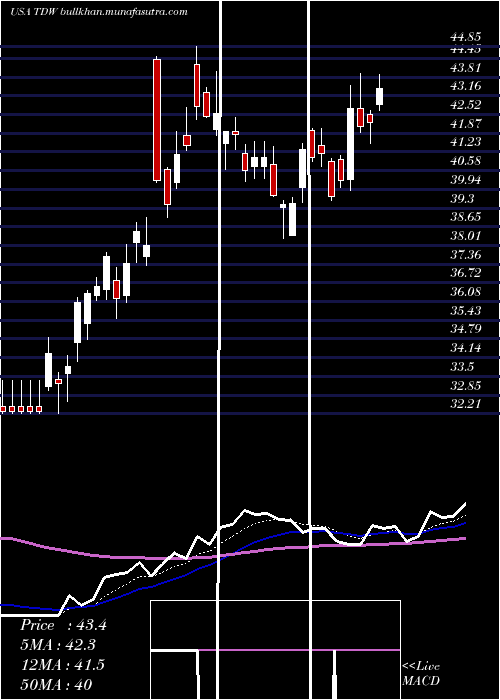This screenshot has width=500, height=700.
Task: Click the 37.36 price axis label
Action: pos(466,254)
